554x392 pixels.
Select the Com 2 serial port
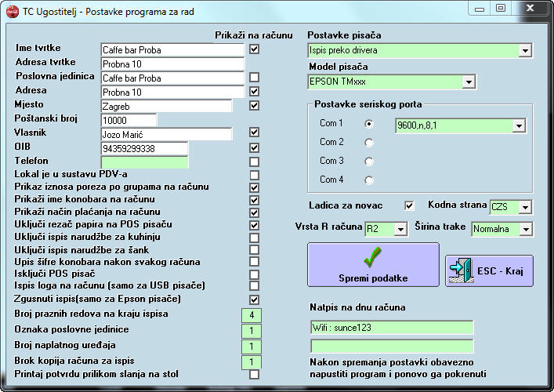369,143
